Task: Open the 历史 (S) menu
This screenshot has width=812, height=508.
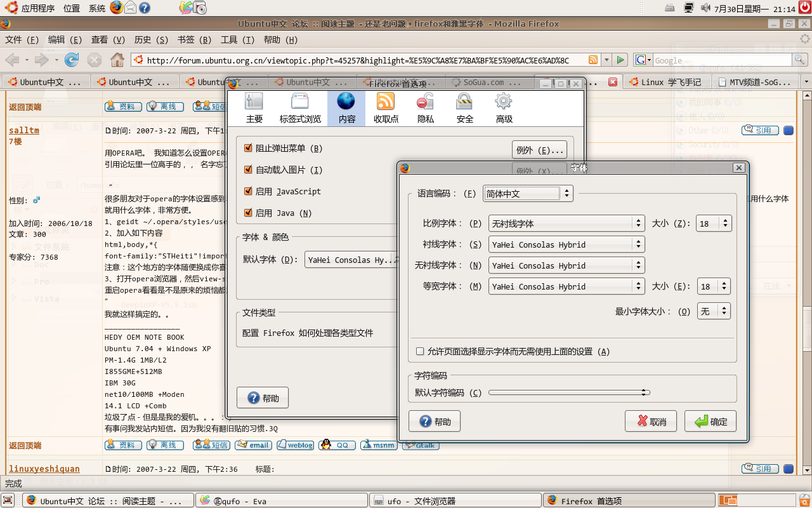Action: [152, 39]
